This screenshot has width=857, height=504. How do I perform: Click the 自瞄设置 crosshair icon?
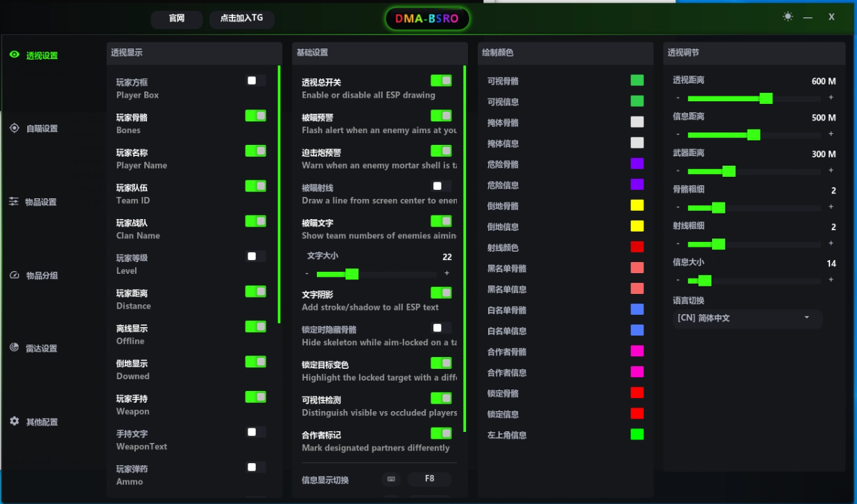[x=15, y=128]
